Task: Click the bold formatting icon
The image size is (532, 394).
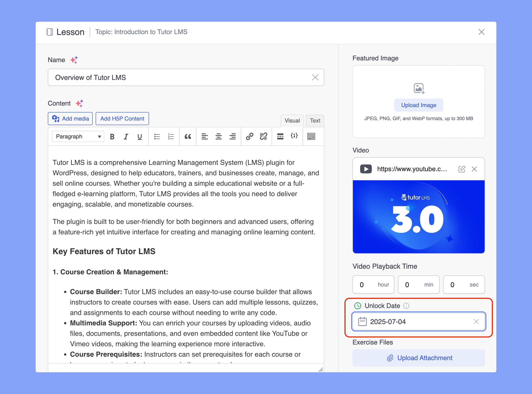Action: (x=113, y=136)
